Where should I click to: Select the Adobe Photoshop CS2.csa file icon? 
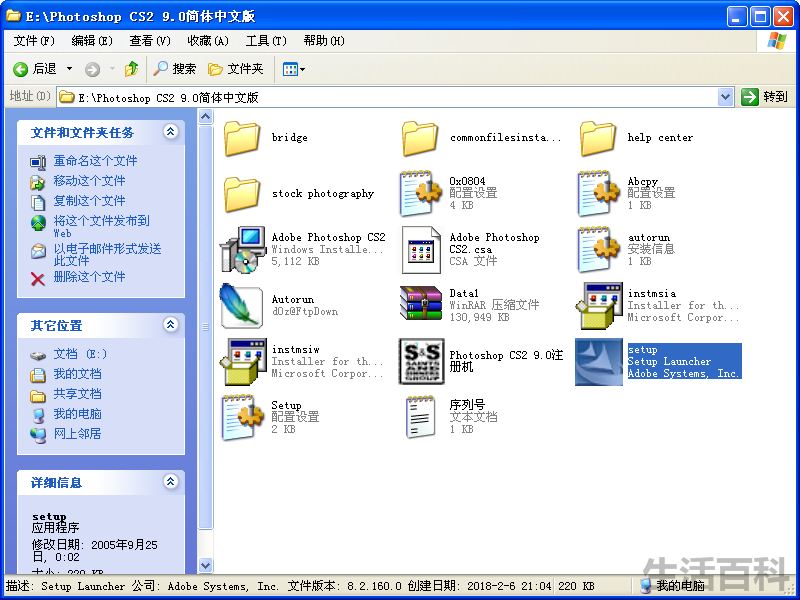[x=421, y=250]
